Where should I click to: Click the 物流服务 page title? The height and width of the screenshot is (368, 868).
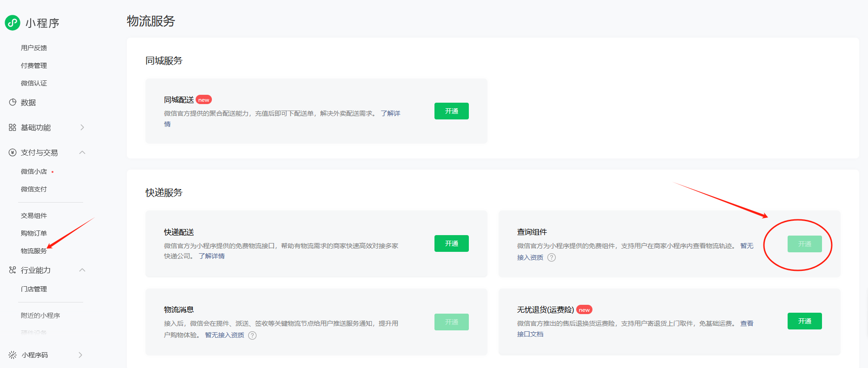(x=151, y=21)
